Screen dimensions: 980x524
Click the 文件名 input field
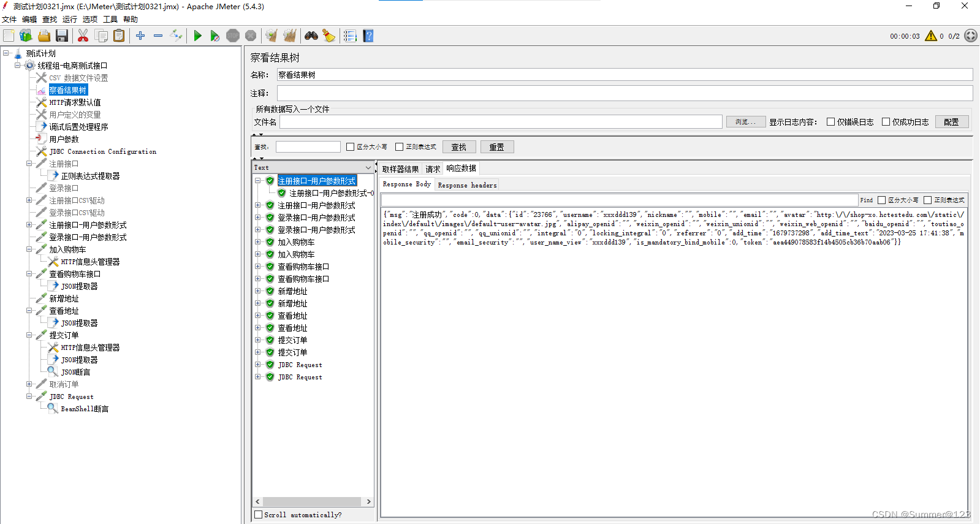[501, 122]
